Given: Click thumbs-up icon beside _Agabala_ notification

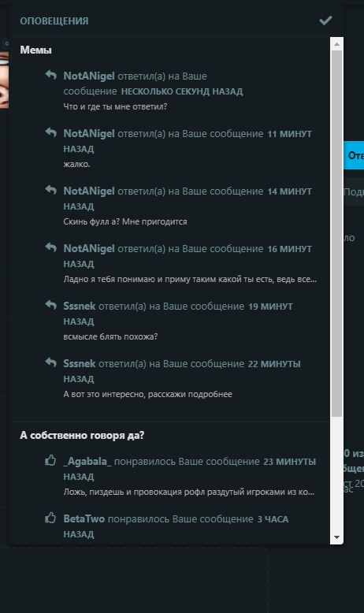Looking at the screenshot, I should [50, 460].
